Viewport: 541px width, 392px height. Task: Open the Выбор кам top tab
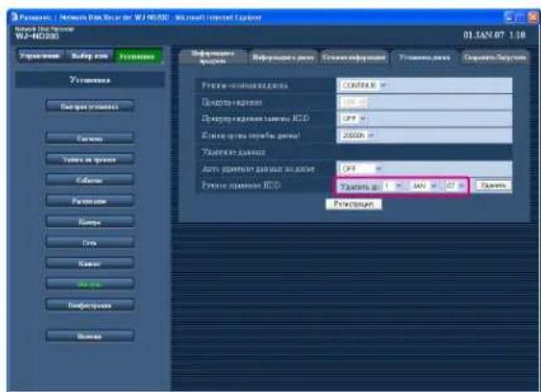click(x=90, y=56)
